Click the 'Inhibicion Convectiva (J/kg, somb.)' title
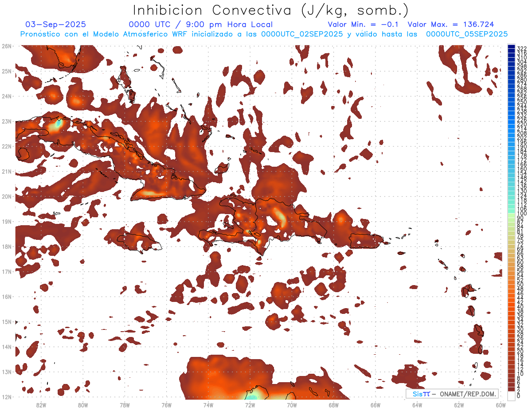This screenshot has height=411, width=532. (270, 11)
